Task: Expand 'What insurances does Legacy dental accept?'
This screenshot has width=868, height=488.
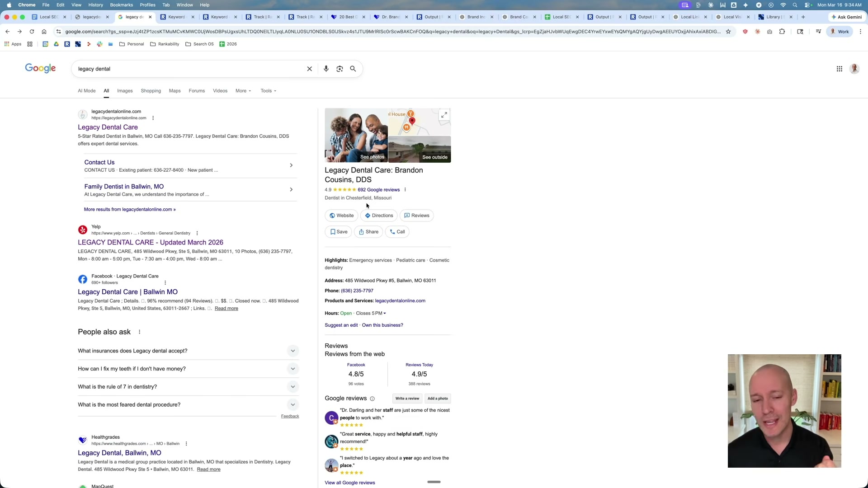Action: coord(293,351)
